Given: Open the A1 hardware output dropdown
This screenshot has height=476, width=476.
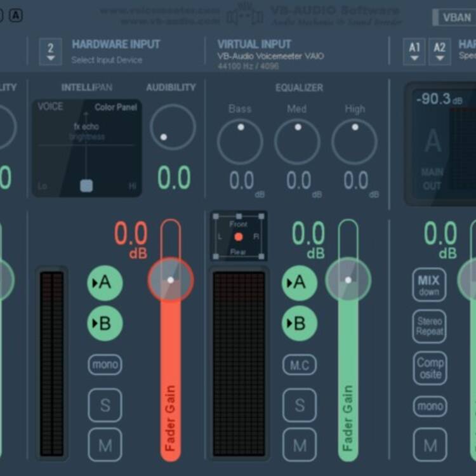Looking at the screenshot, I should (x=414, y=51).
